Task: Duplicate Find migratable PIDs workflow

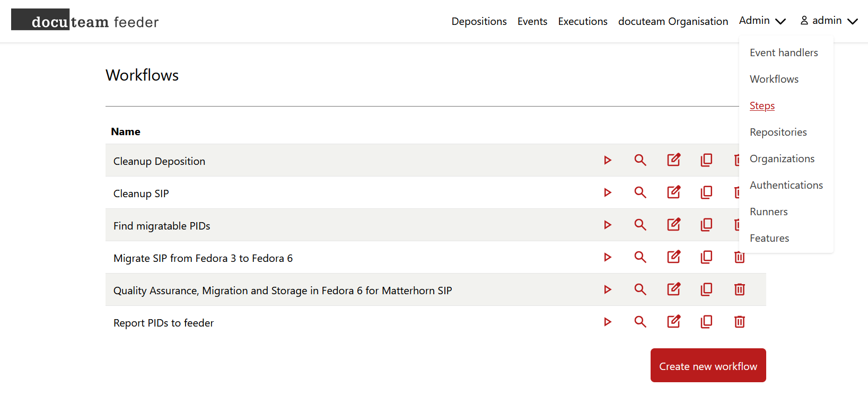Action: click(x=706, y=224)
